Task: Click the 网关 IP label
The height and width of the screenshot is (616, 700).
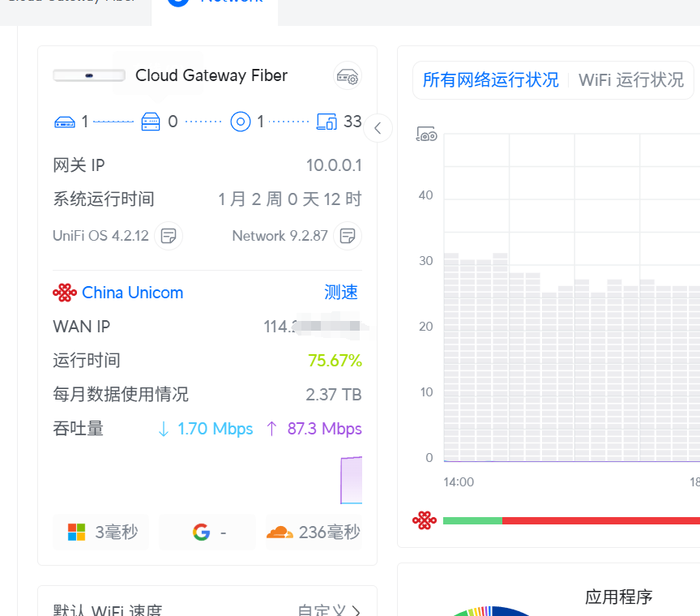Action: (x=79, y=165)
